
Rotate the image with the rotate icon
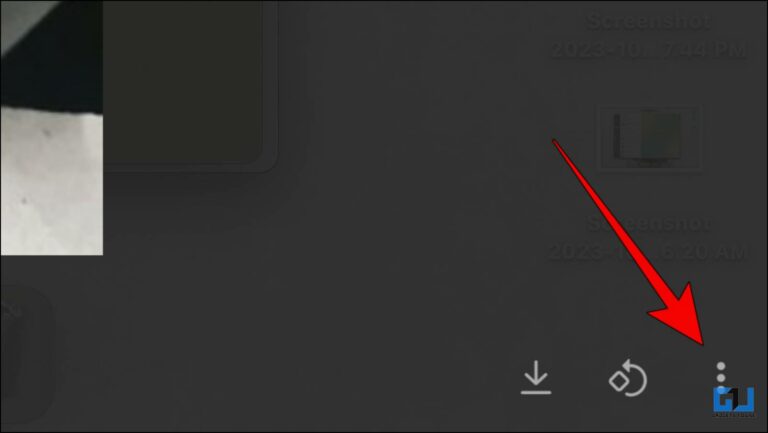(x=628, y=378)
